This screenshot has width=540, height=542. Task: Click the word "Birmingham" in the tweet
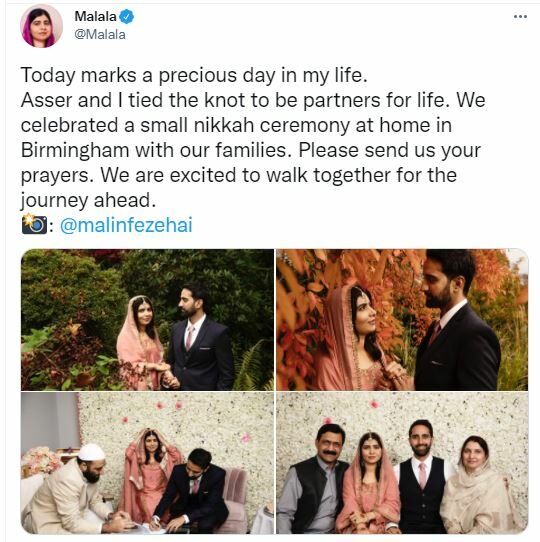coord(75,150)
